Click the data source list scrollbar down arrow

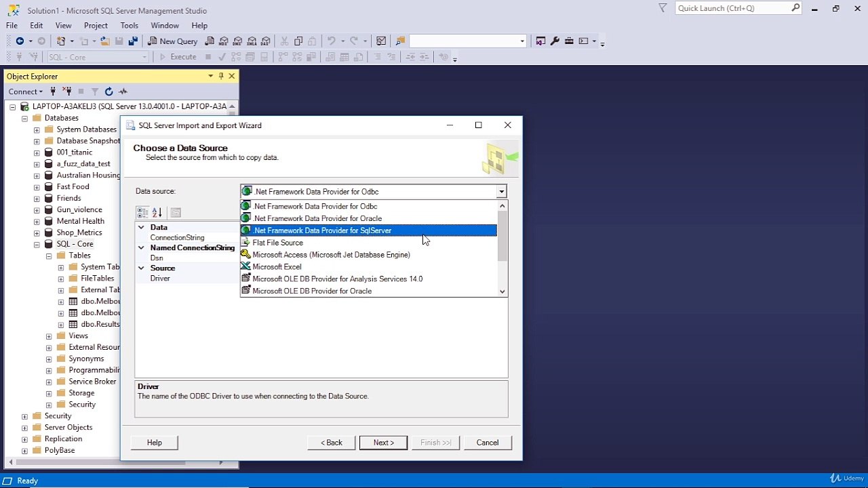coord(502,291)
